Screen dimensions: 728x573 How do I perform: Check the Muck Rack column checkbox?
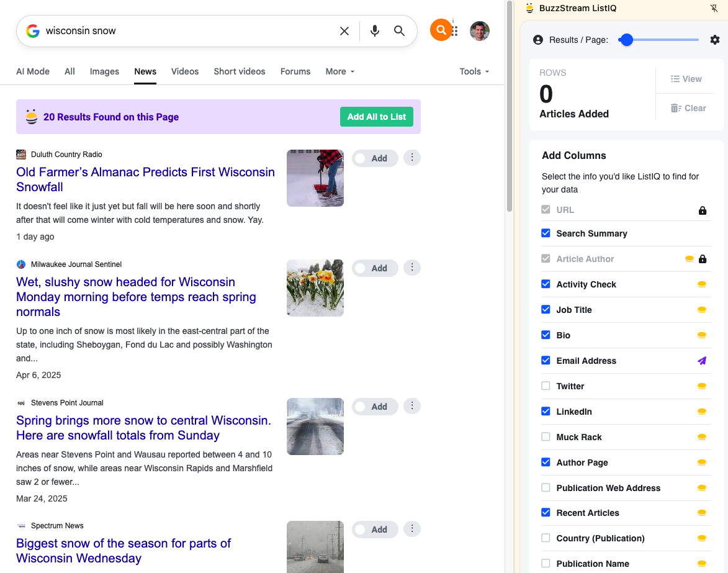tap(546, 437)
